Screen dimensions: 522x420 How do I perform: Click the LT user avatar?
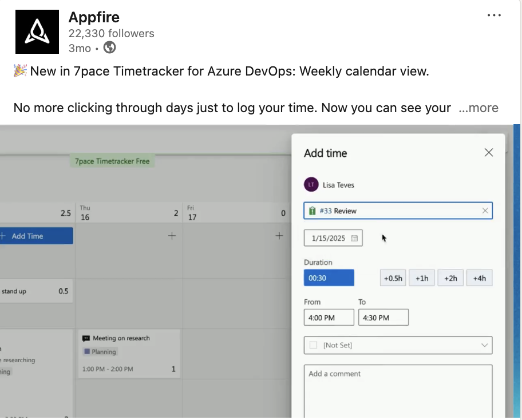[311, 184]
